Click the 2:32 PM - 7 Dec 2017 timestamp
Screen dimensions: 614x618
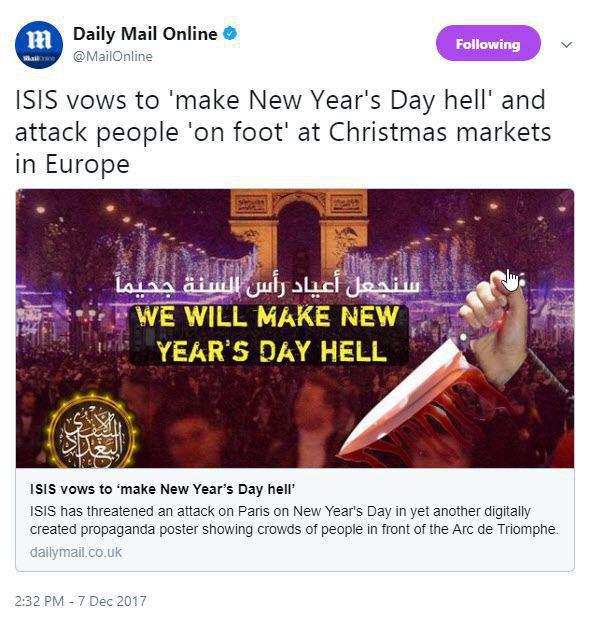81,601
